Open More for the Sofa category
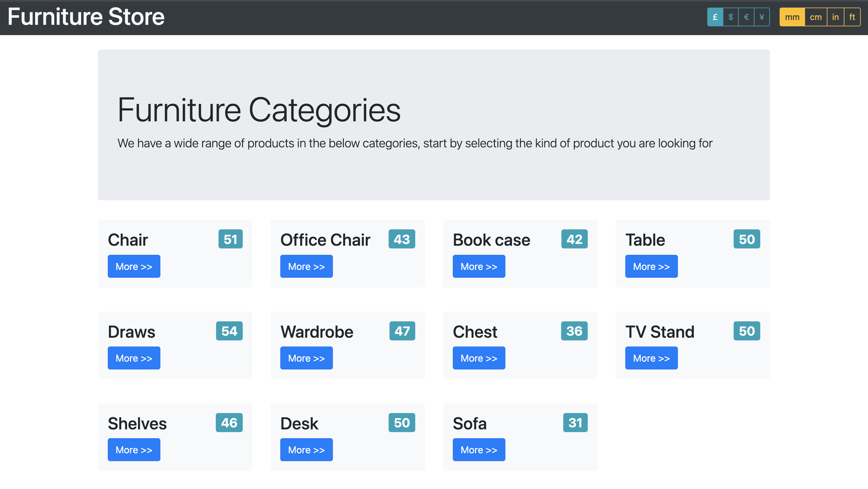 point(479,450)
